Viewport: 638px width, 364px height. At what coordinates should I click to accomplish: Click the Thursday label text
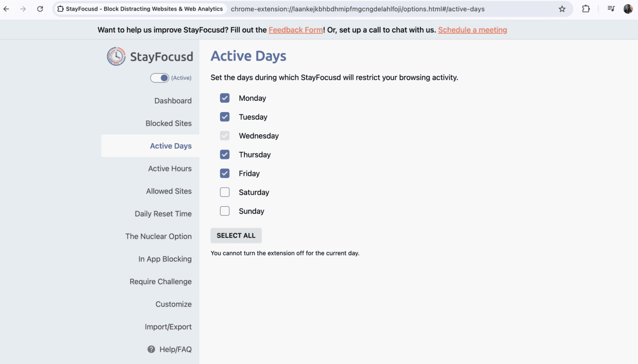tap(255, 155)
